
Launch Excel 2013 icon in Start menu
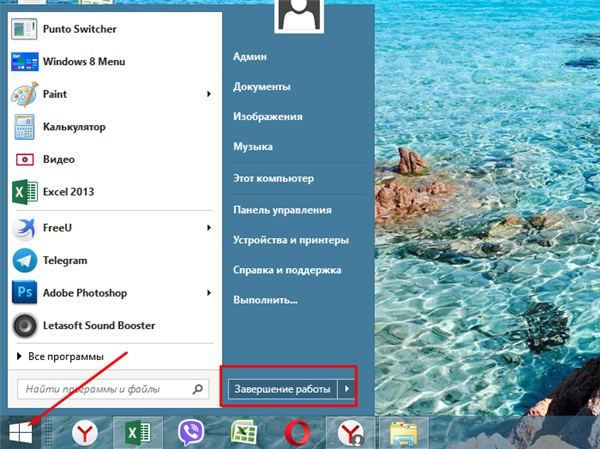(x=25, y=192)
